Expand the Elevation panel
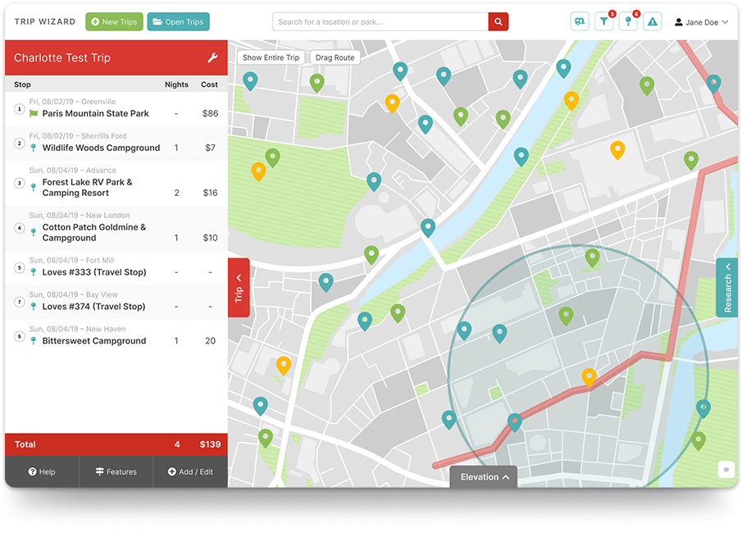The width and height of the screenshot is (742, 560). tap(484, 477)
